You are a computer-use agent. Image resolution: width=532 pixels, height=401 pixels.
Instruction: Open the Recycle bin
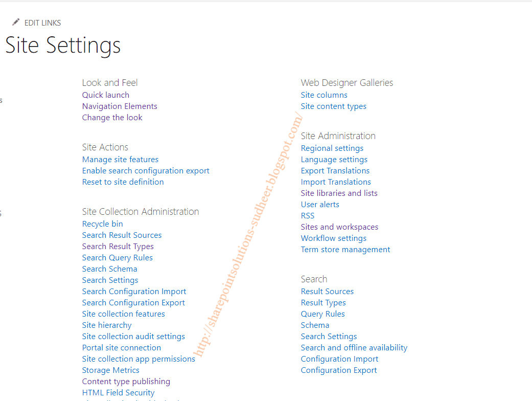pyautogui.click(x=102, y=224)
